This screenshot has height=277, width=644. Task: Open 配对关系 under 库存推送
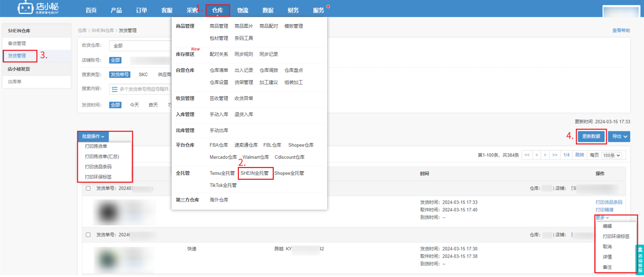click(x=219, y=54)
